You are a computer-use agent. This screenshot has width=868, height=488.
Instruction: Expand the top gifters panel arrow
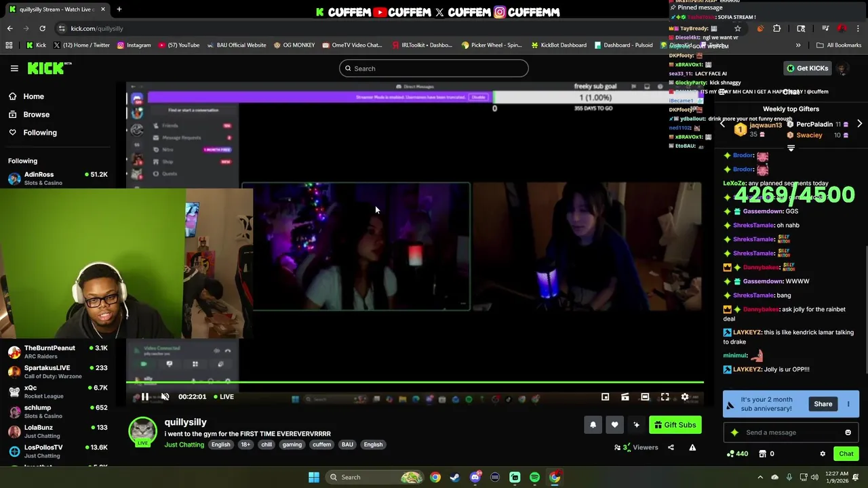tap(791, 148)
